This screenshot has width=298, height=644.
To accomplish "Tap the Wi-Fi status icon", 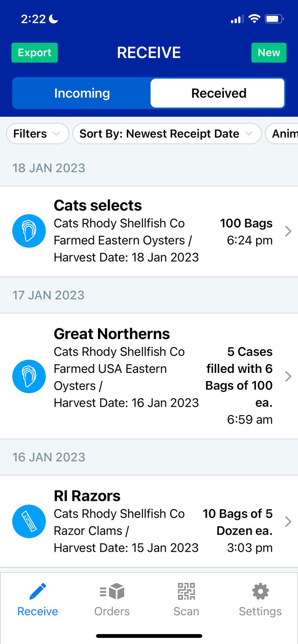I will click(254, 19).
